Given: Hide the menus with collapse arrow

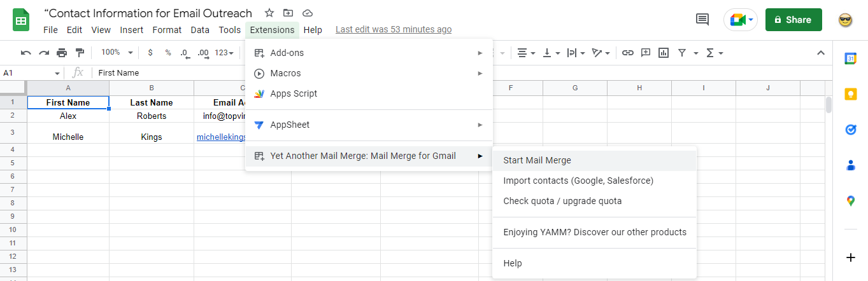Looking at the screenshot, I should click(821, 53).
